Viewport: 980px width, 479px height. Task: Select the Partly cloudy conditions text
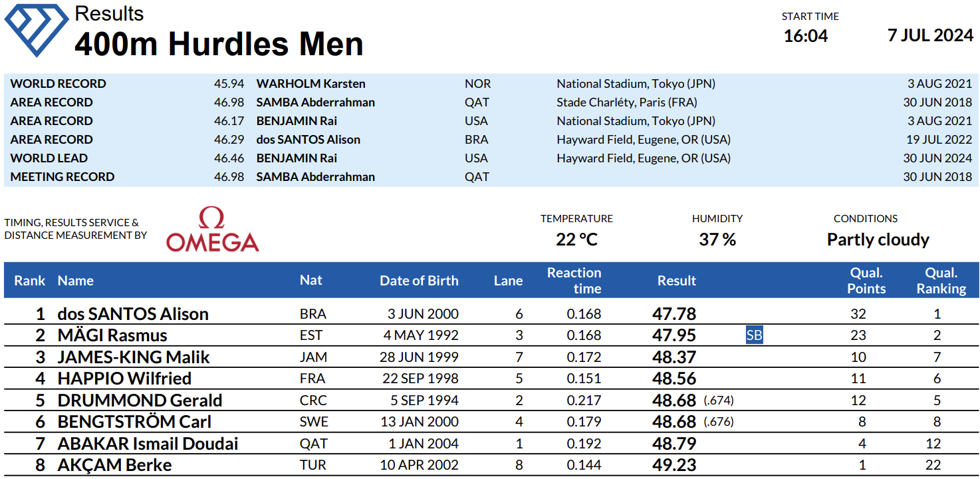click(878, 239)
